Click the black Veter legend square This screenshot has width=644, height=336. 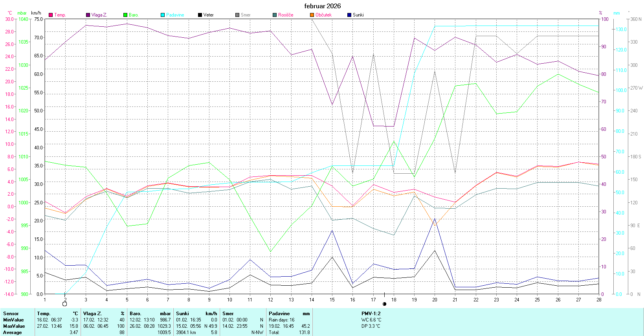[200, 15]
